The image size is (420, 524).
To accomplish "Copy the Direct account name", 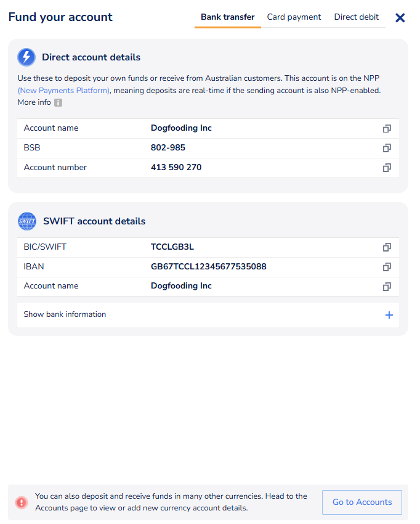I will pos(387,129).
